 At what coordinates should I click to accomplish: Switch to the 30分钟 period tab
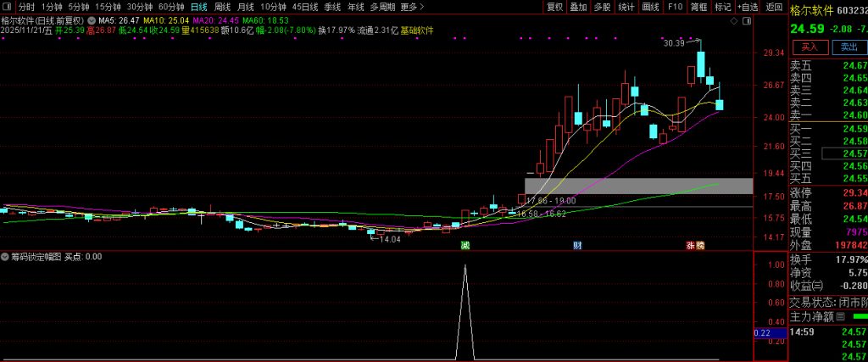pos(140,7)
